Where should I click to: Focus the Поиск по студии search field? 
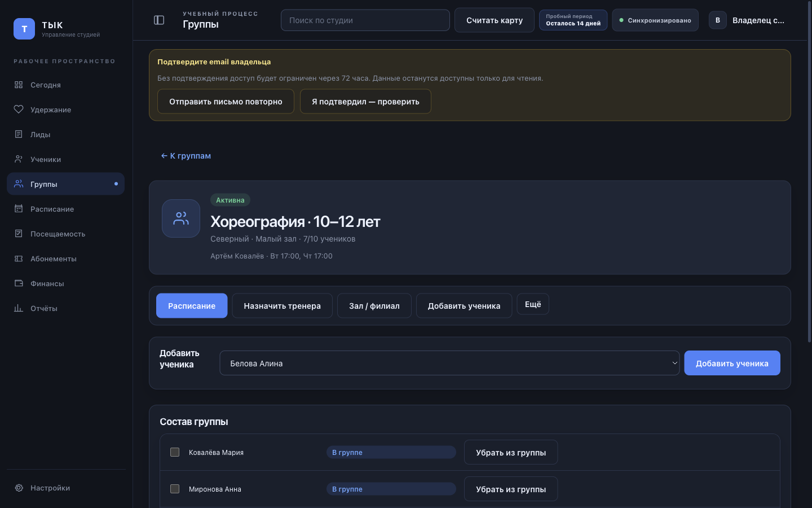365,20
